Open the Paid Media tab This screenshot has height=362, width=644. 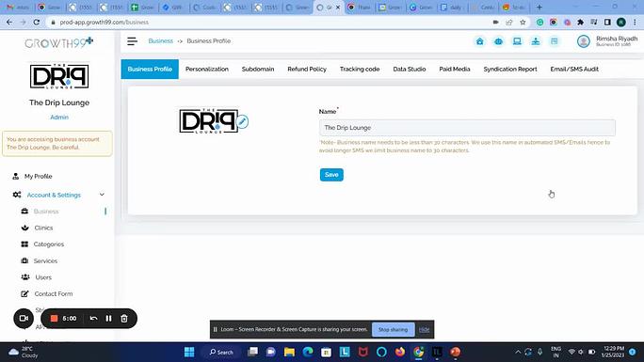tap(455, 69)
